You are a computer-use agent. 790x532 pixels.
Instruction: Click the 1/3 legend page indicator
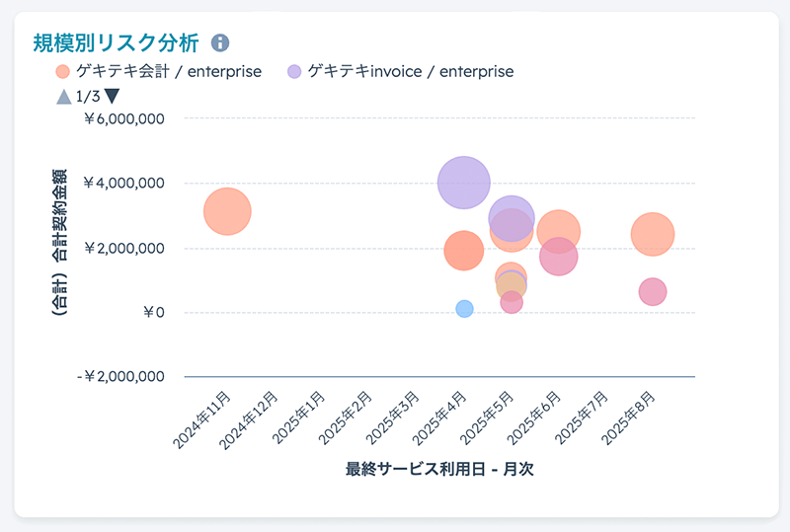(x=87, y=96)
